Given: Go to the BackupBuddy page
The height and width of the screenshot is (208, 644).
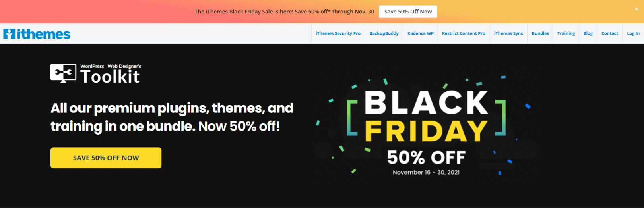Looking at the screenshot, I should click(384, 33).
